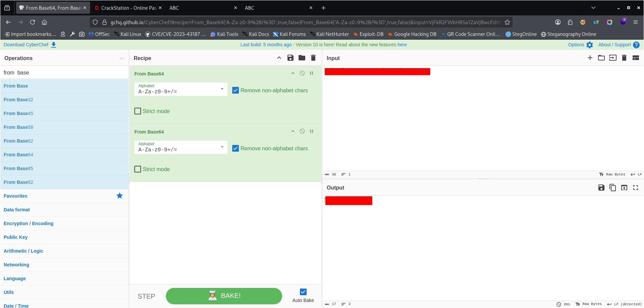Screen dimensions: 644x308
Task: Clear the recipe with the trash icon
Action: pyautogui.click(x=313, y=58)
